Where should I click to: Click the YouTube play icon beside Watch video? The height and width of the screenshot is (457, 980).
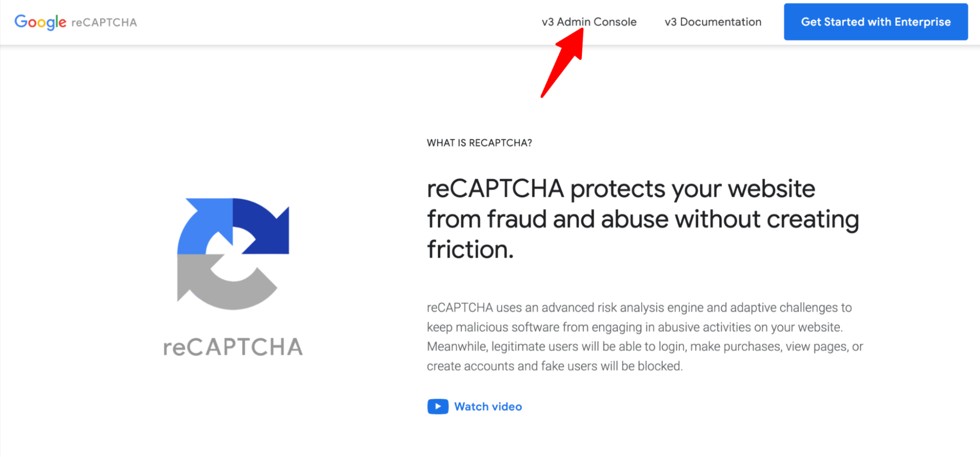point(437,406)
